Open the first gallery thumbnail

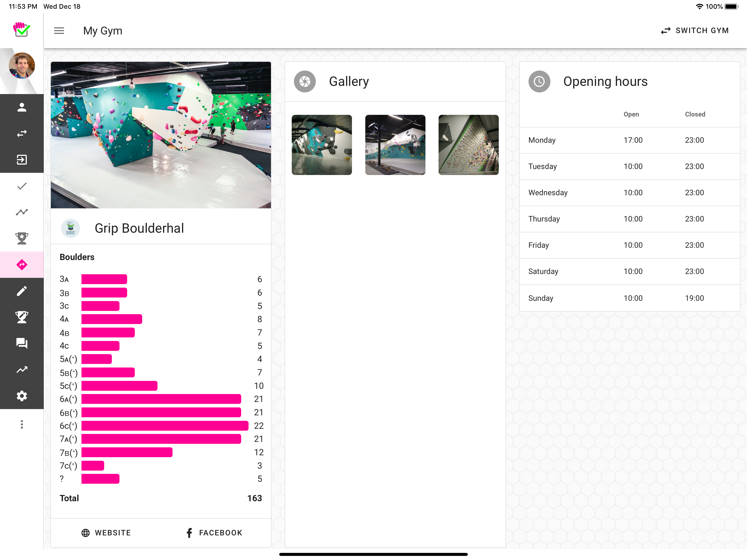(x=322, y=145)
